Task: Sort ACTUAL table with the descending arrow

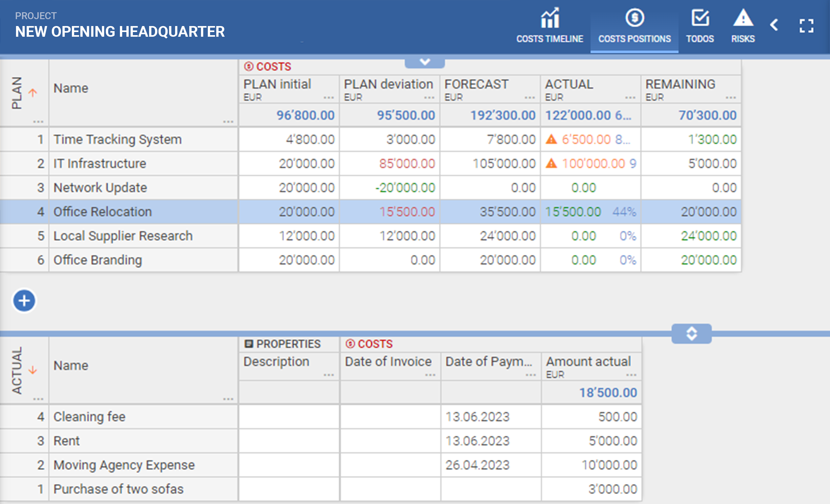Action: (33, 370)
